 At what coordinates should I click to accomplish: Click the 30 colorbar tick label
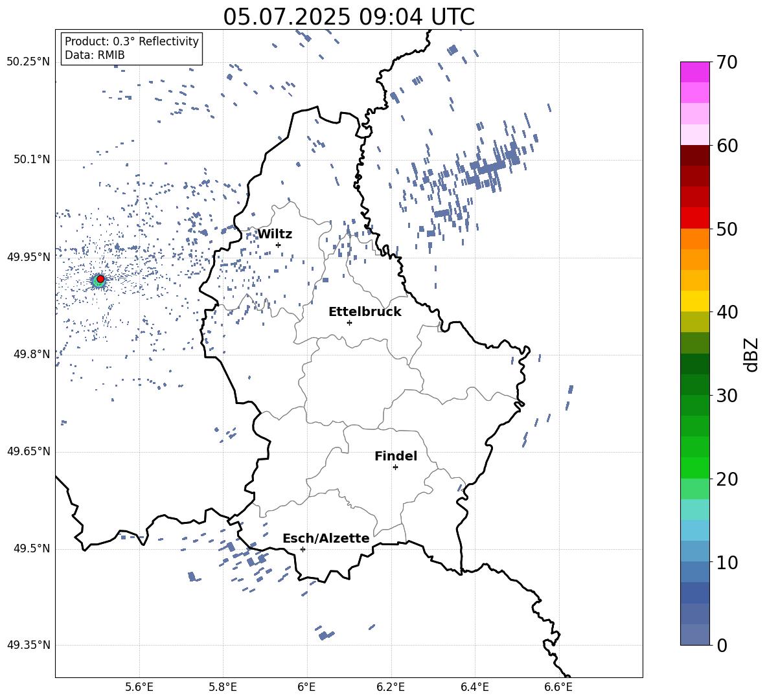tap(727, 396)
